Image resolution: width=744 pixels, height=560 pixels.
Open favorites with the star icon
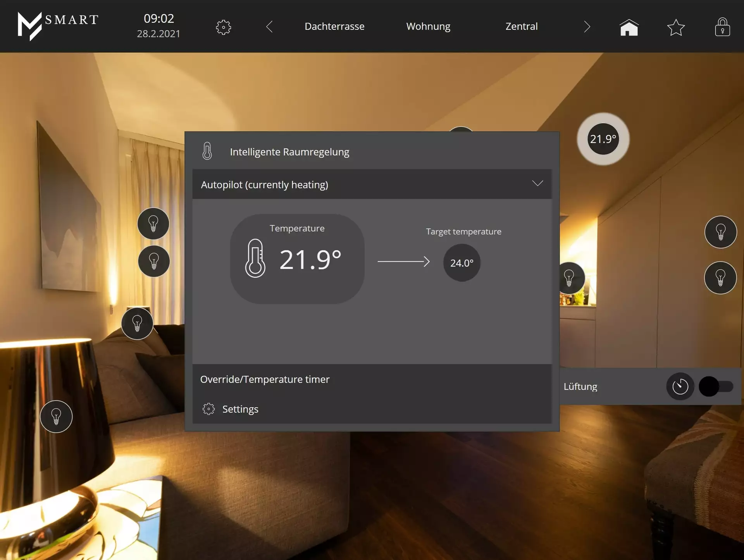[675, 27]
